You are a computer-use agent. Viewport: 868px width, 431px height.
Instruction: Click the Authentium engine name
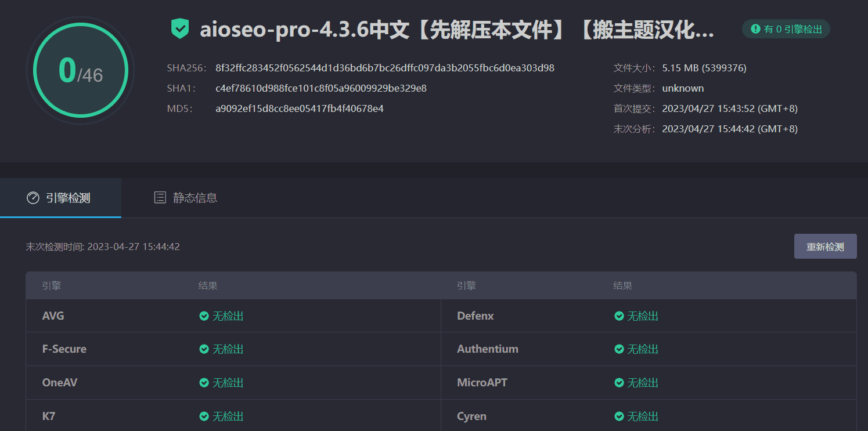click(488, 349)
